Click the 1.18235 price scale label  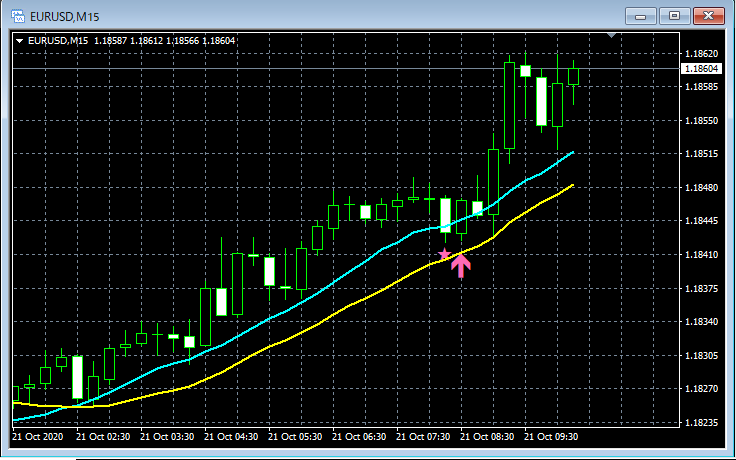(701, 423)
